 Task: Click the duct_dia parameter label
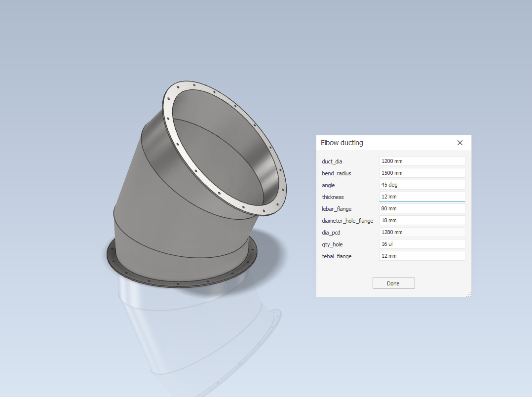[332, 161]
